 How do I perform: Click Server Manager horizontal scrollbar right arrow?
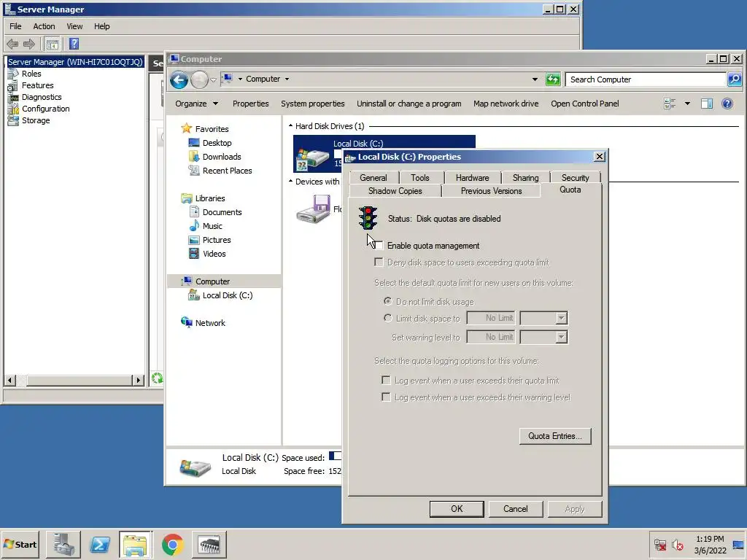[x=139, y=380]
